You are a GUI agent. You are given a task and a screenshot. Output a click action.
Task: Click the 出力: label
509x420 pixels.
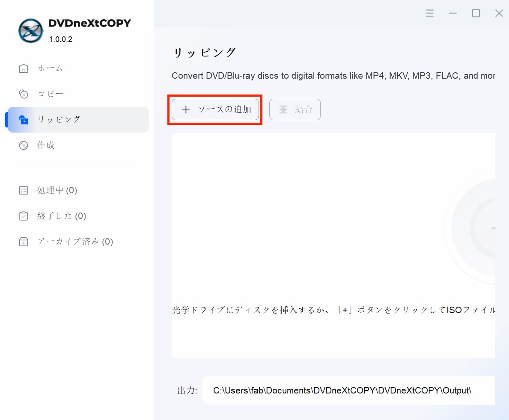[x=188, y=390]
